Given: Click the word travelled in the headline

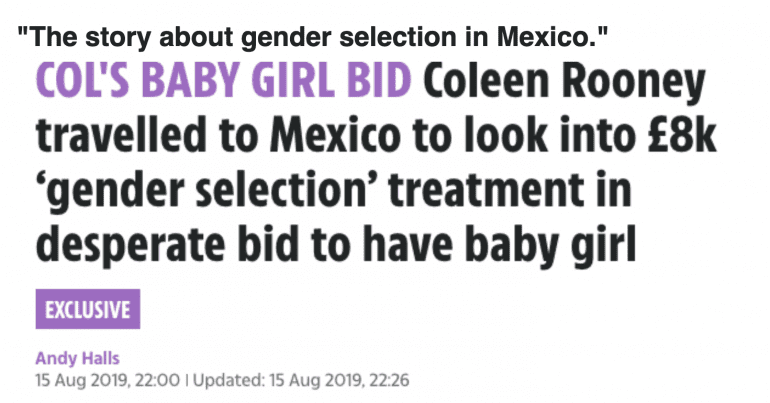Looking at the screenshot, I should click(121, 134).
